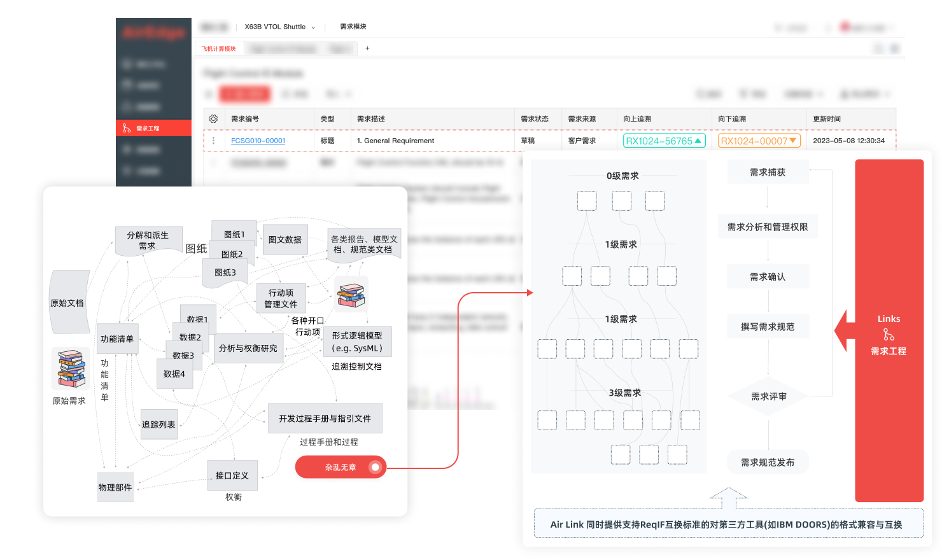Expand the X63B VTOL Shuttle project dropdown
942x560 pixels.
pos(280,27)
